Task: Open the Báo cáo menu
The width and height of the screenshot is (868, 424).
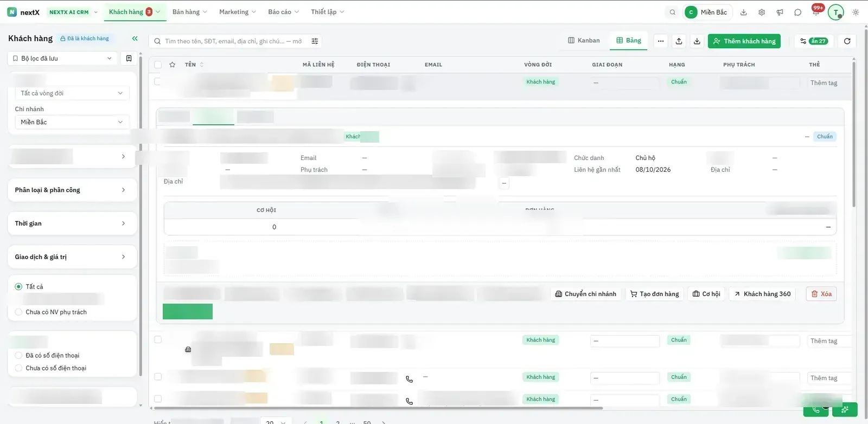Action: (283, 12)
